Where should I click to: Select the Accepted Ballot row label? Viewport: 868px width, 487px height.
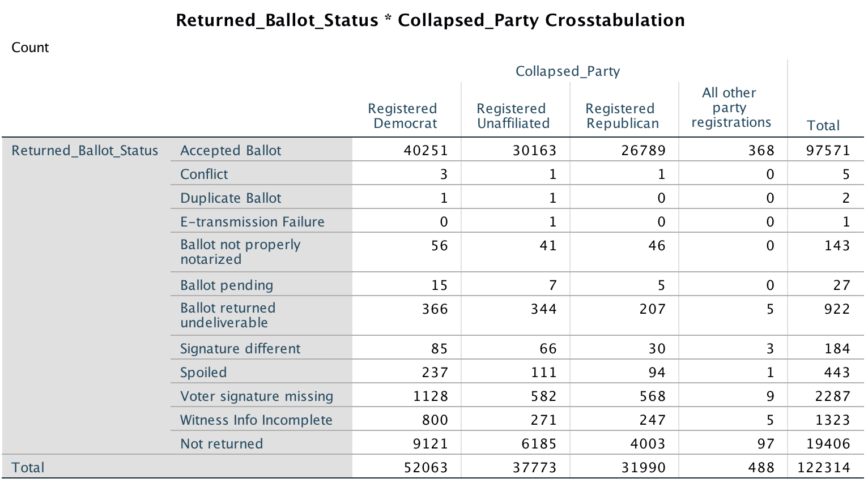click(231, 151)
